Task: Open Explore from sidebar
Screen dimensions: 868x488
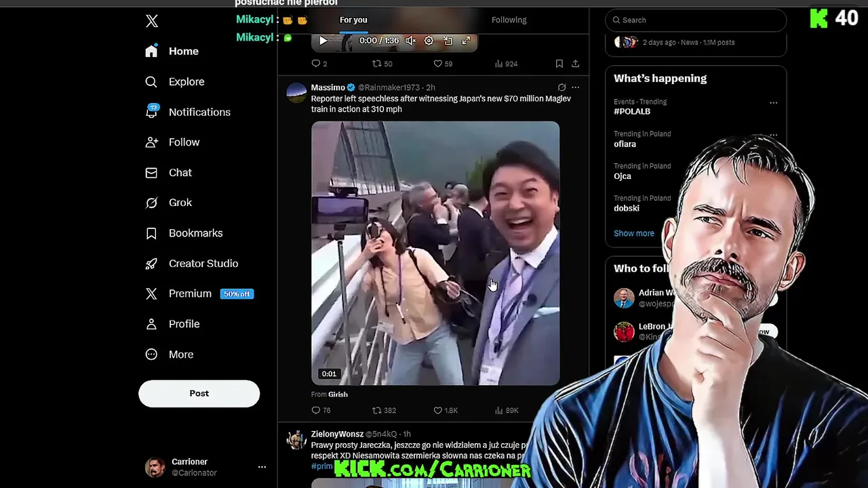Action: click(175, 82)
